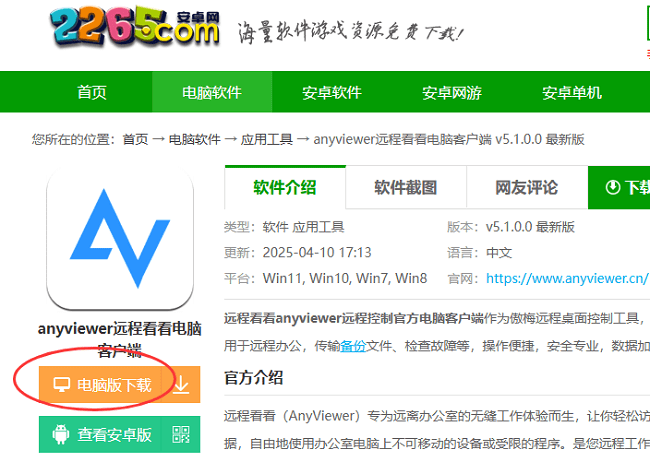
Task: Click the AnyViewer blue app icon
Action: 120,240
